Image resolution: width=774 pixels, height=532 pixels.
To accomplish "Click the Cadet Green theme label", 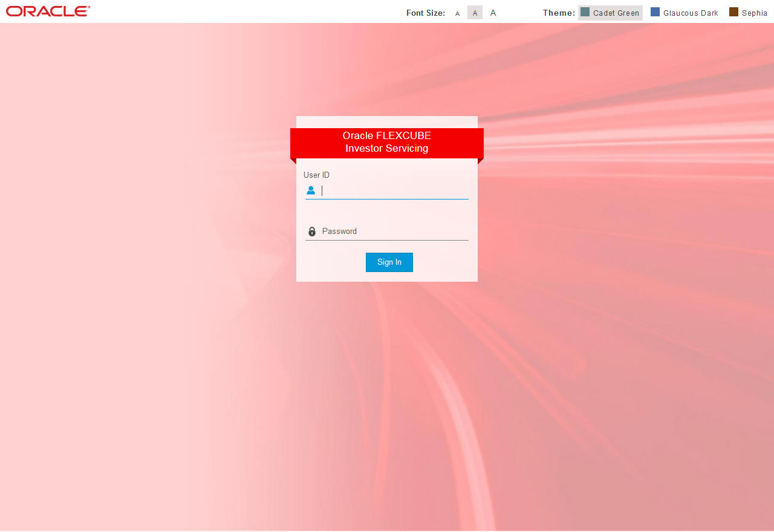I will pyautogui.click(x=616, y=13).
